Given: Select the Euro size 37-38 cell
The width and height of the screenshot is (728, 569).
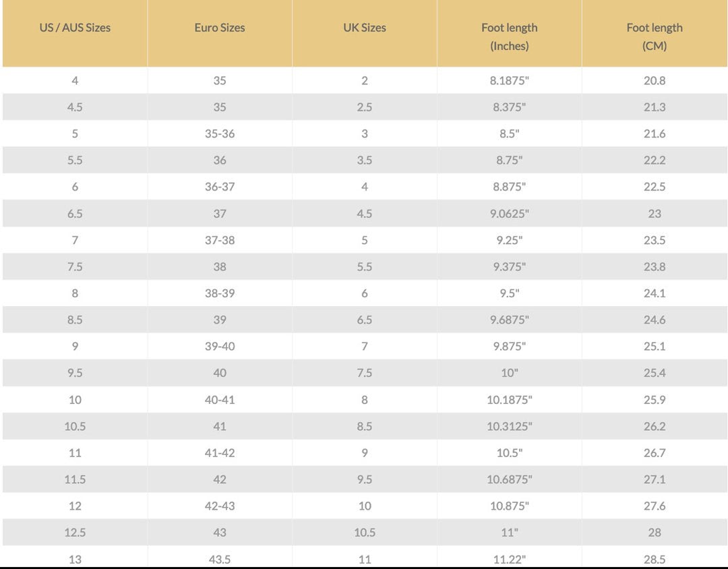Looking at the screenshot, I should (x=220, y=240).
